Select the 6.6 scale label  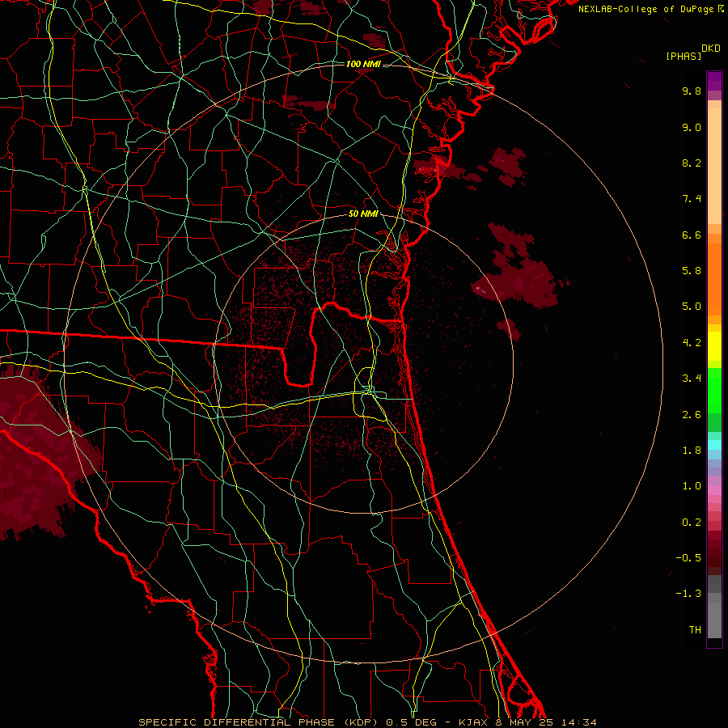[692, 235]
